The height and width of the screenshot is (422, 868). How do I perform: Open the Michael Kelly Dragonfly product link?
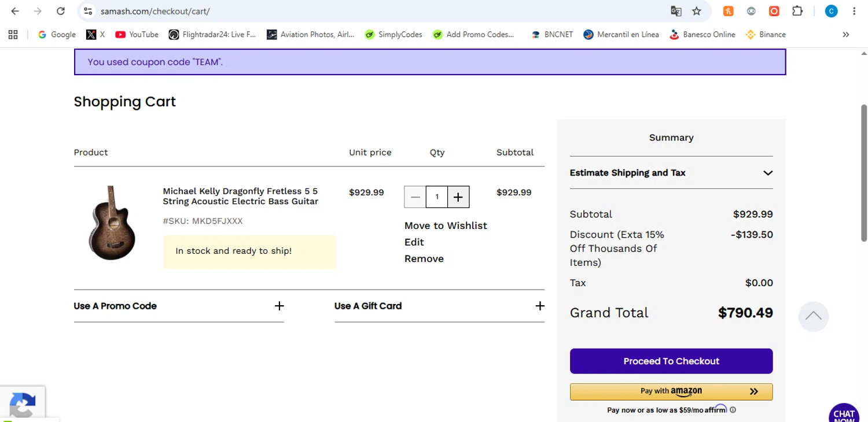coord(241,197)
